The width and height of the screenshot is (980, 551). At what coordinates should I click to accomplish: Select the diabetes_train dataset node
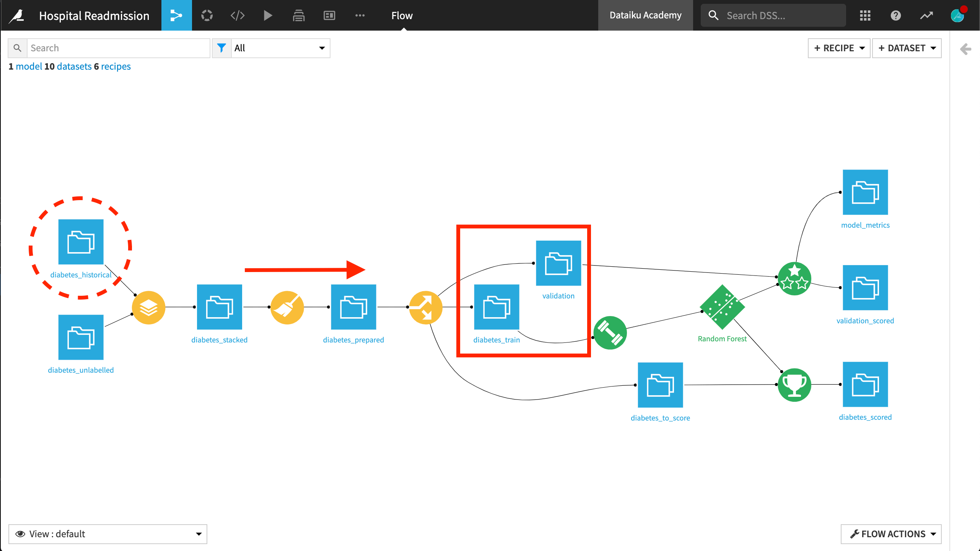(x=497, y=307)
